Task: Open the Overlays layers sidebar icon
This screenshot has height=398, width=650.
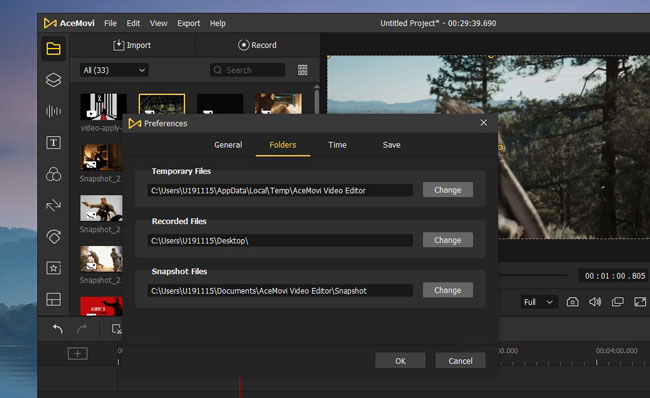Action: coord(53,80)
